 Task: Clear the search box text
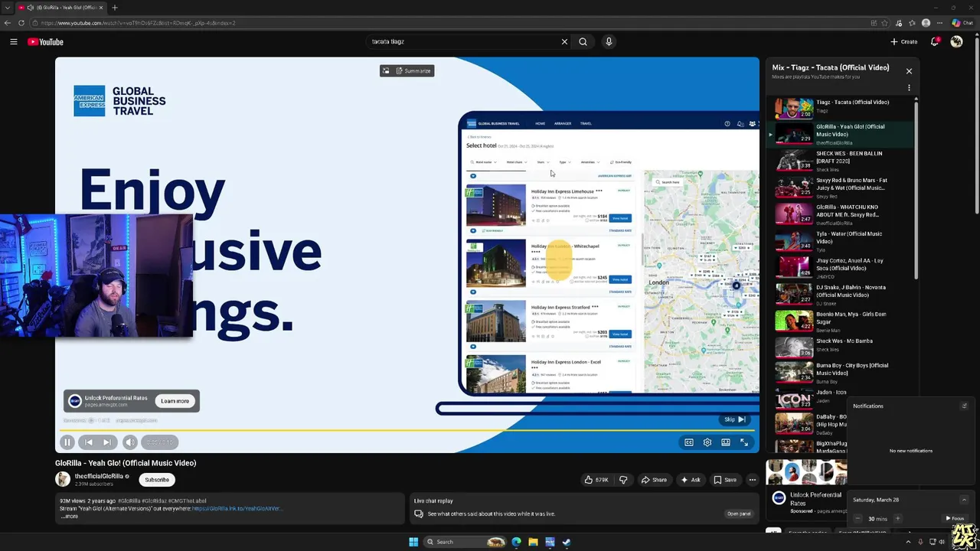[x=564, y=42]
